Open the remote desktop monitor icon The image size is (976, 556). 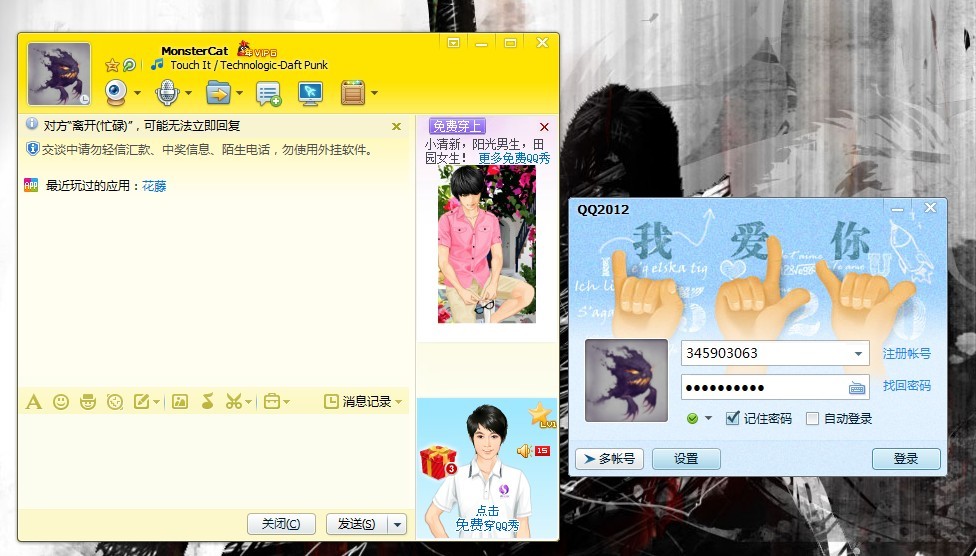pyautogui.click(x=311, y=93)
